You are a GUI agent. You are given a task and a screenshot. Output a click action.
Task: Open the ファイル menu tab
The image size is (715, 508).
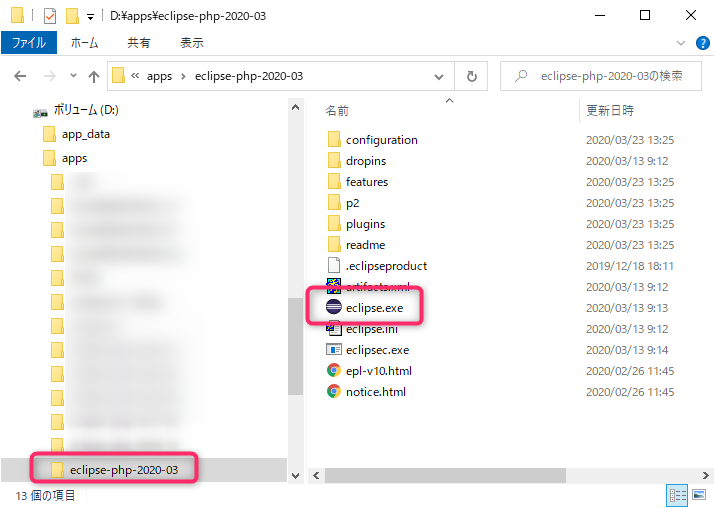[x=29, y=43]
